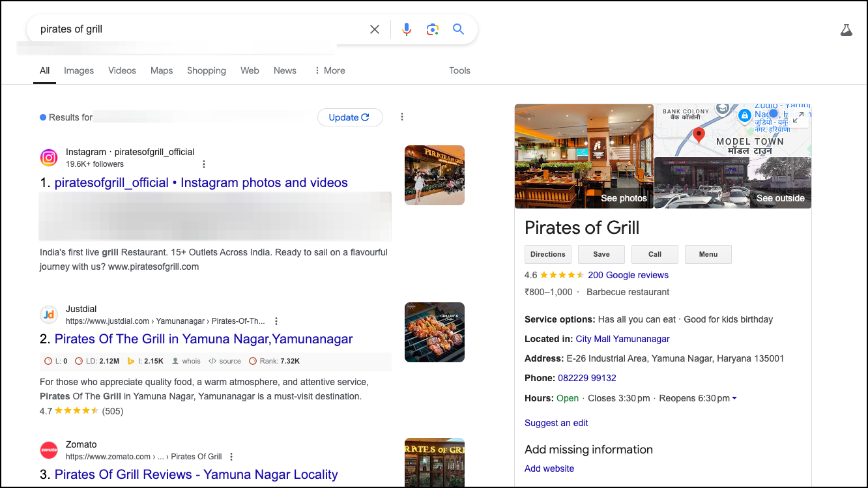Expand the More search filters menu
Viewport: 868px width, 488px height.
pos(330,70)
